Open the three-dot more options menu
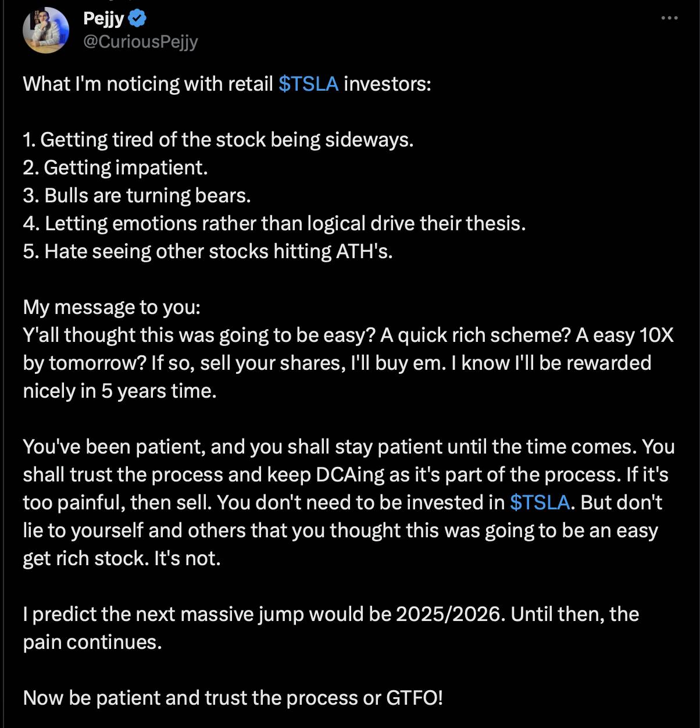 (x=669, y=18)
